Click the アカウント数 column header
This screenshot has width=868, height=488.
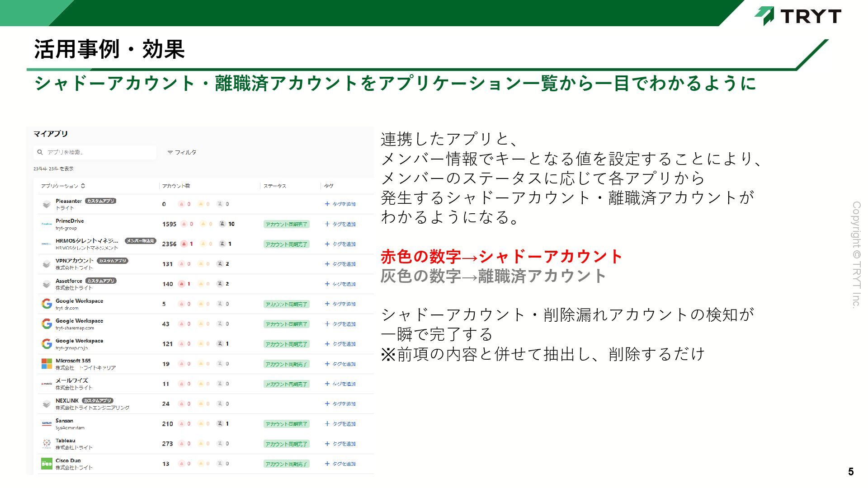(x=176, y=186)
